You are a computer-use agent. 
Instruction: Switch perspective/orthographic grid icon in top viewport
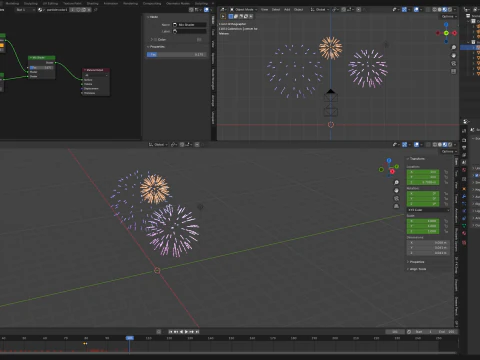(x=454, y=71)
